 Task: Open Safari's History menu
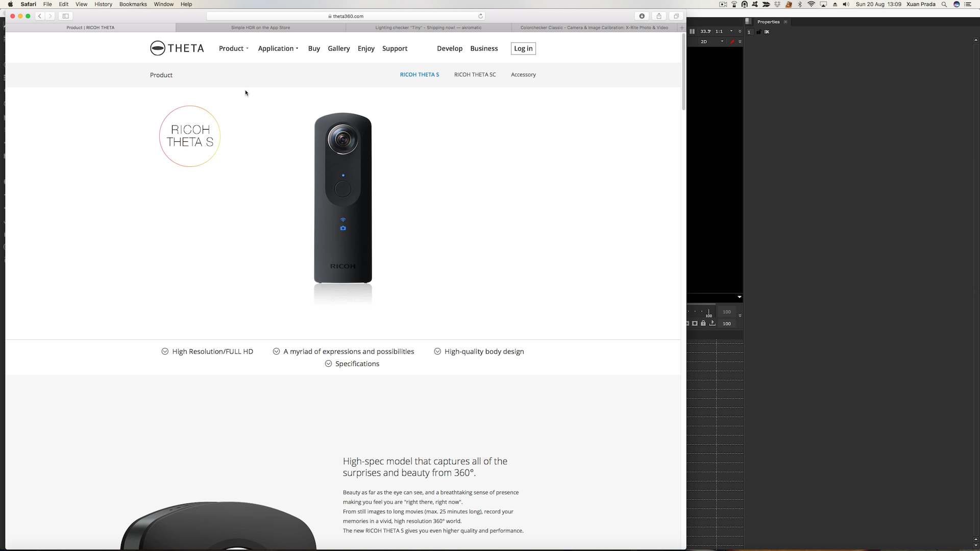click(103, 4)
